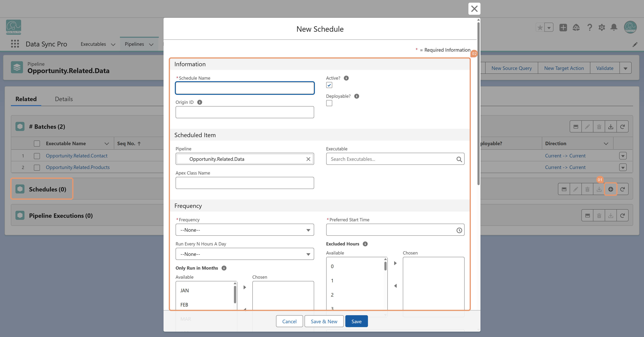Screen dimensions: 644x337
Task: Click the info icon beside Origin ID
Action: (200, 102)
